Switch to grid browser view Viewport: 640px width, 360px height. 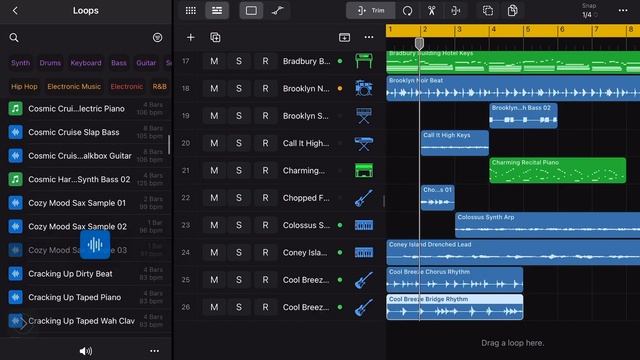191,11
